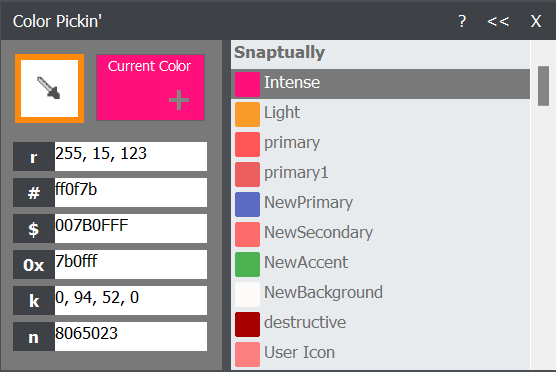
Task: Click the NewAccent row label
Action: pos(306,263)
